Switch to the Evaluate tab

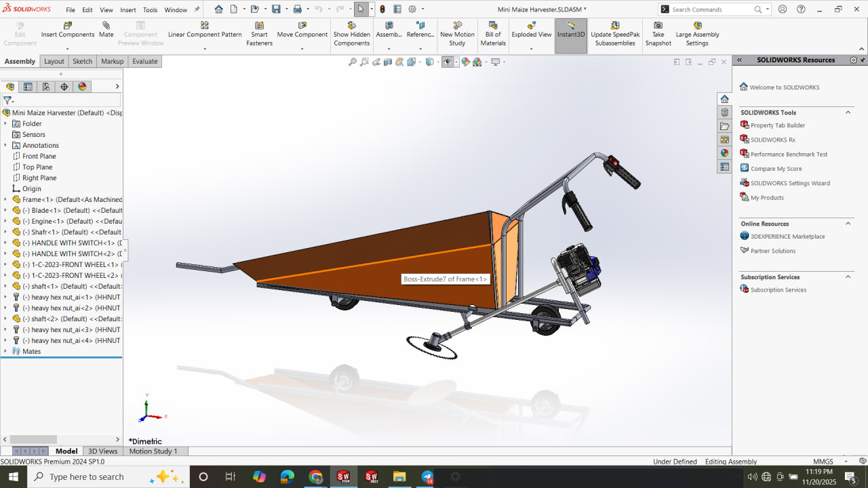coord(144,61)
